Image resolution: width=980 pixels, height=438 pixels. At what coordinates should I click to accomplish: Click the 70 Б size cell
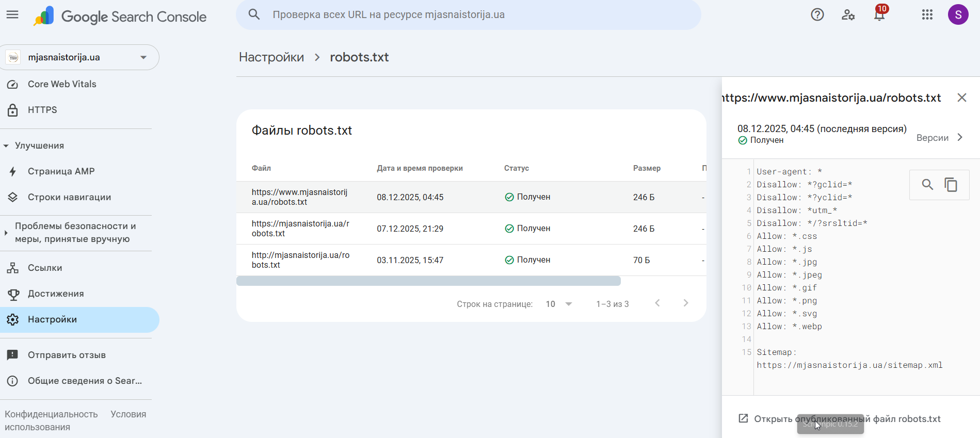coord(641,260)
